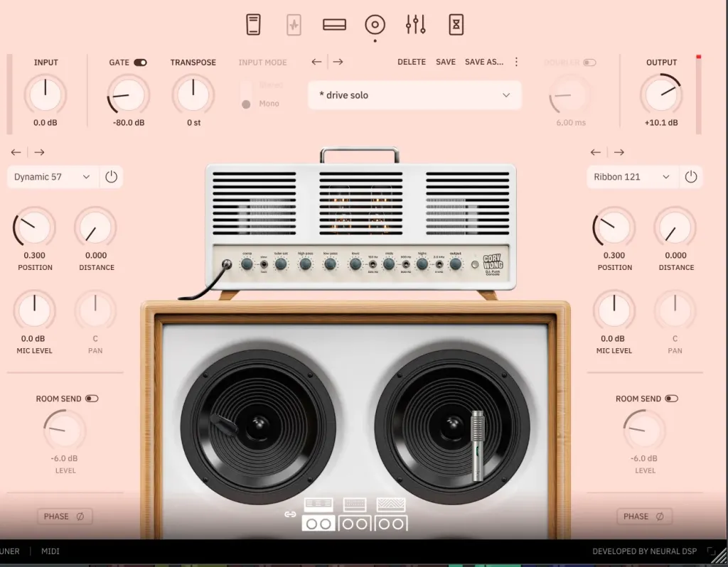The width and height of the screenshot is (728, 567).
Task: Select the third amp head with chevron pattern
Action: (391, 505)
